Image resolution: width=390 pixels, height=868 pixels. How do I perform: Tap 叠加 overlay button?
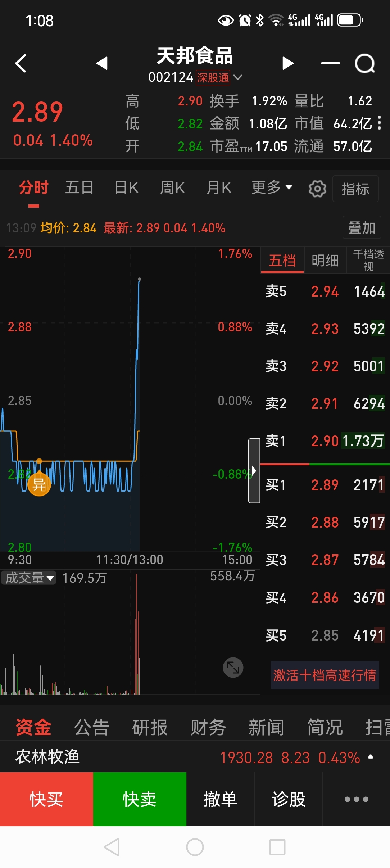pyautogui.click(x=362, y=227)
